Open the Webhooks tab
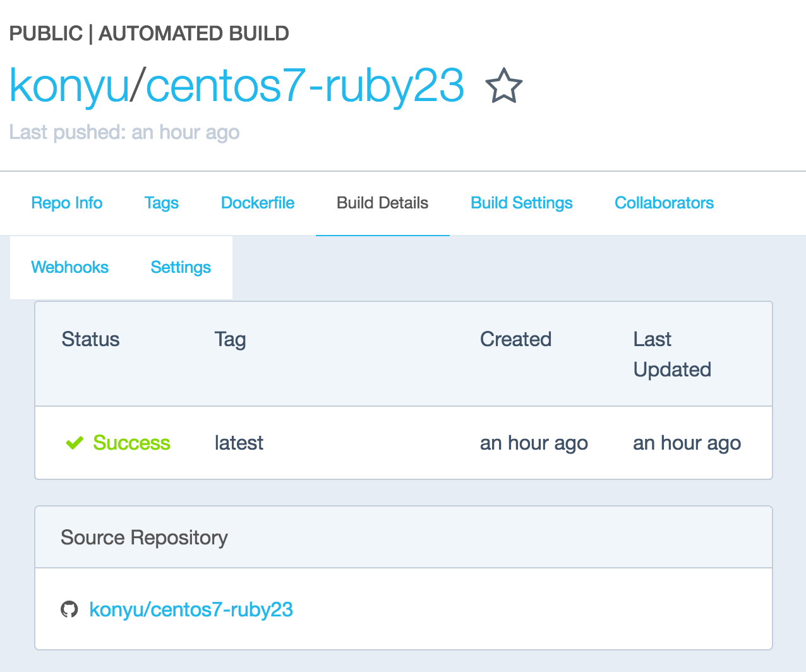 [69, 267]
